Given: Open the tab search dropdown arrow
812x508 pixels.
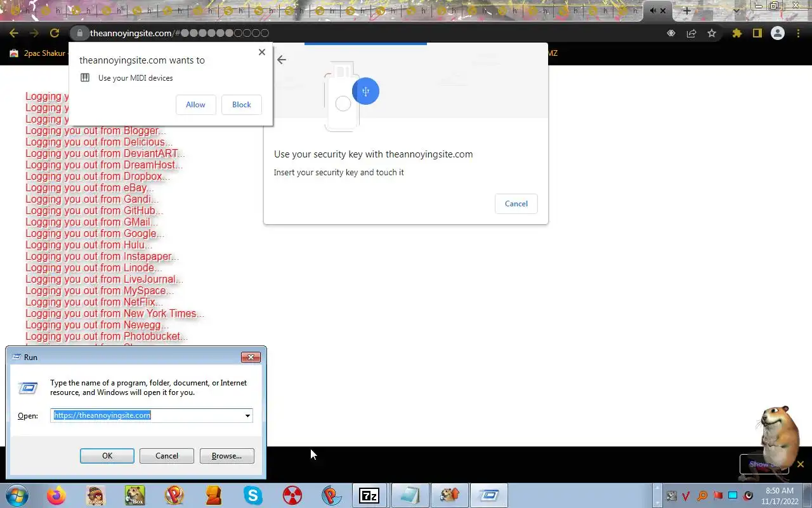Looking at the screenshot, I should coord(737,11).
